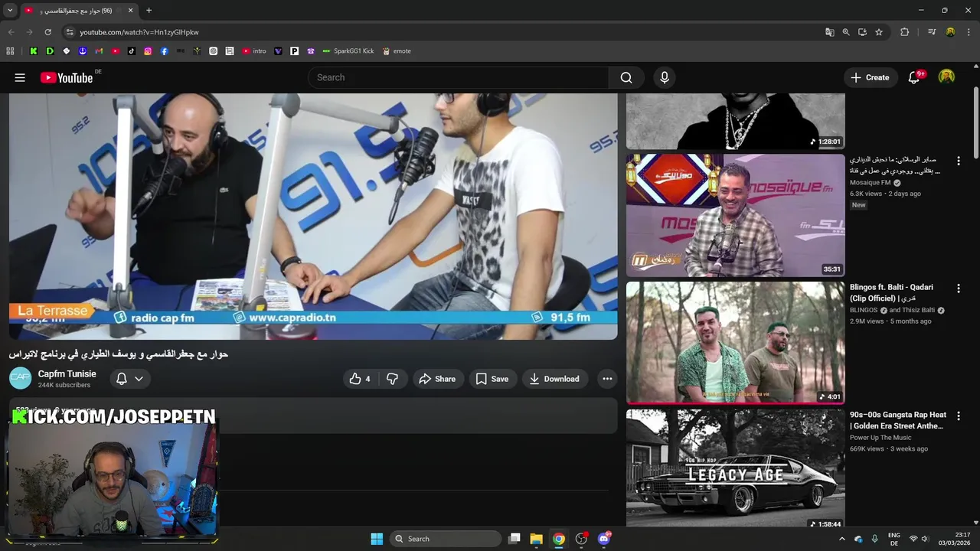Install app icon in the address bar
This screenshot has width=980, height=551.
(862, 32)
